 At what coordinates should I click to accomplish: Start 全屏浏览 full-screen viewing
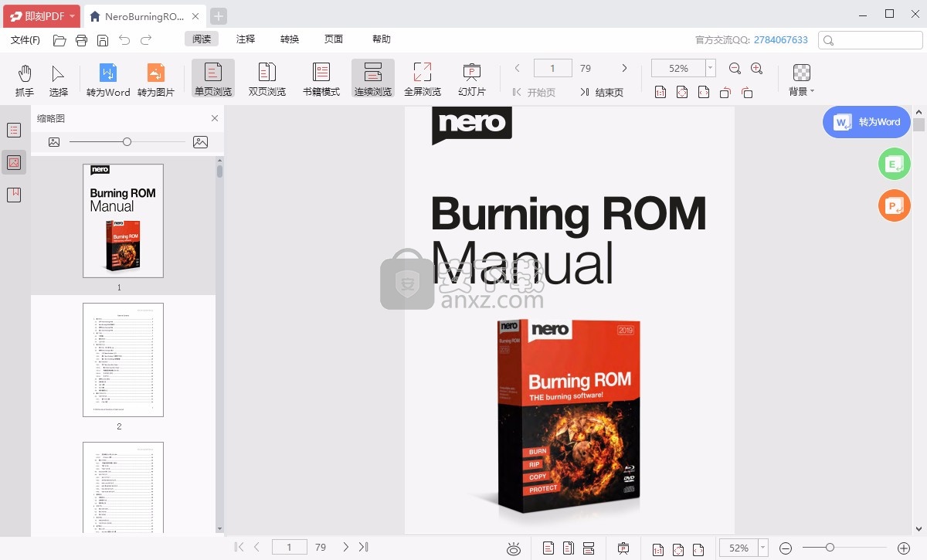pyautogui.click(x=423, y=80)
